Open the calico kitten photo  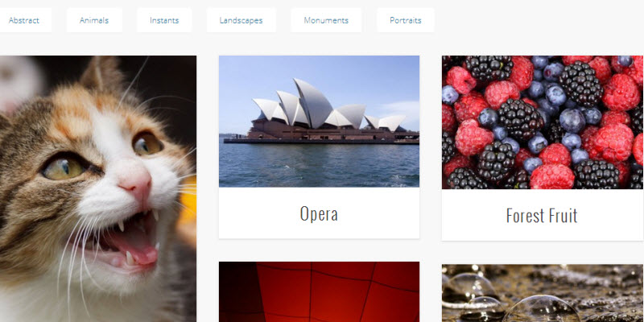(x=98, y=189)
